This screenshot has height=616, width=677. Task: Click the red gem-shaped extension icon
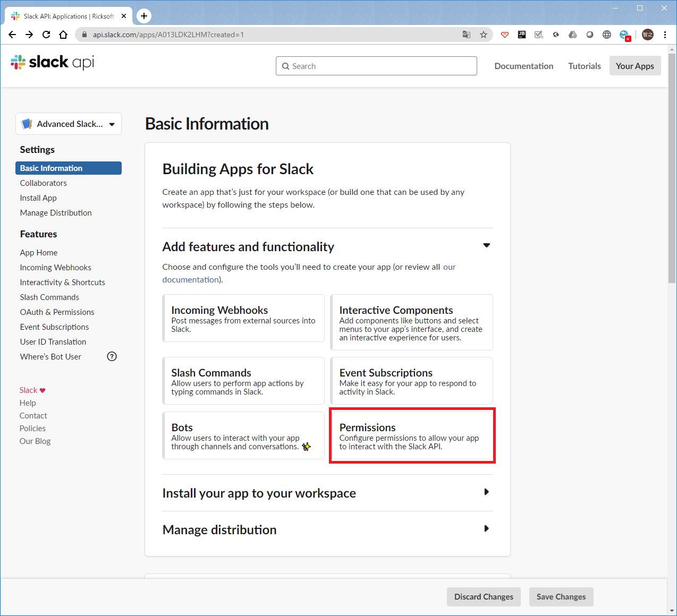505,35
